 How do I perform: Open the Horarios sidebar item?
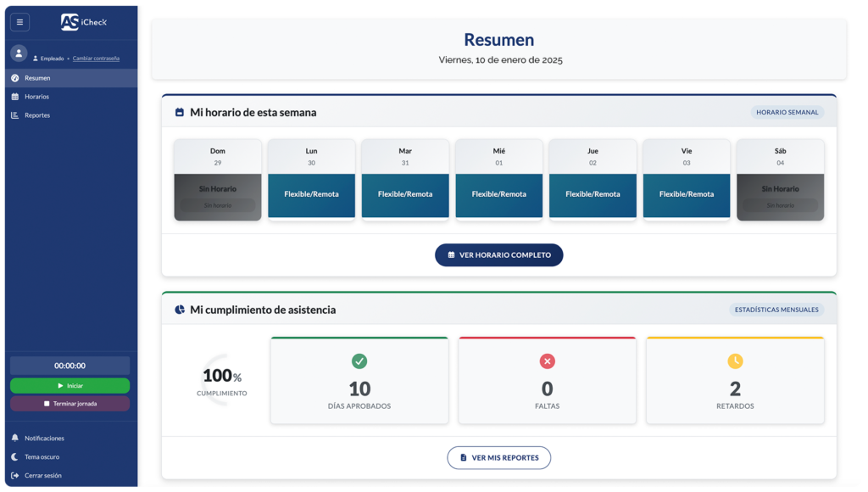36,97
